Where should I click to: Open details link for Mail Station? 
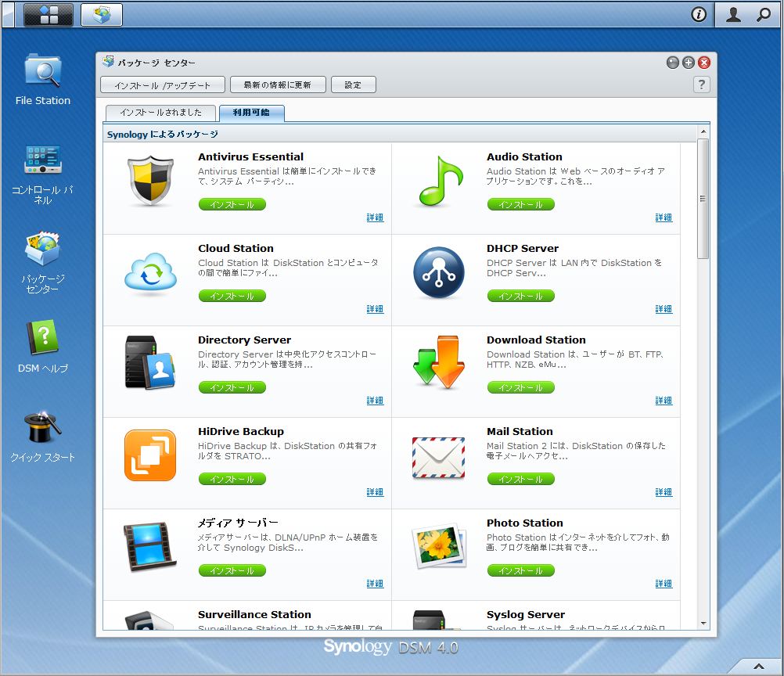click(664, 492)
